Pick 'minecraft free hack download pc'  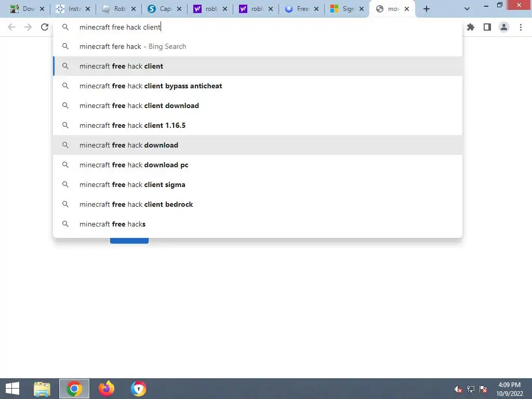click(258, 165)
